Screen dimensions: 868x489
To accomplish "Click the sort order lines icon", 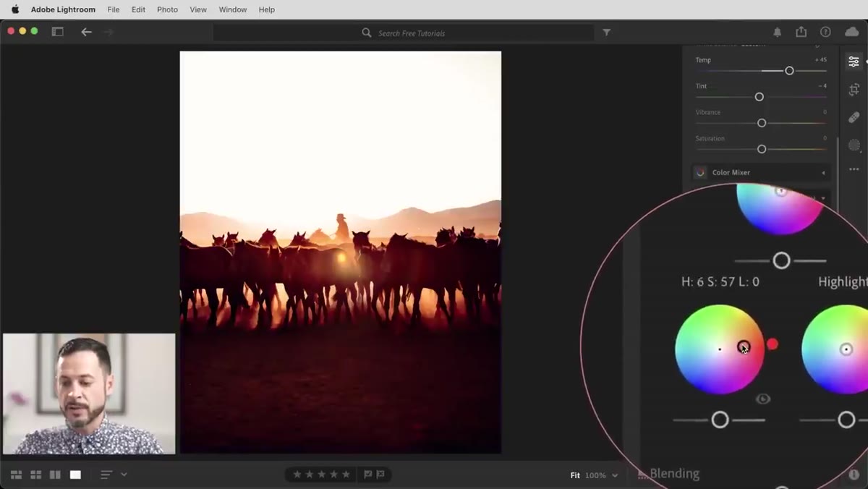I will click(x=106, y=475).
